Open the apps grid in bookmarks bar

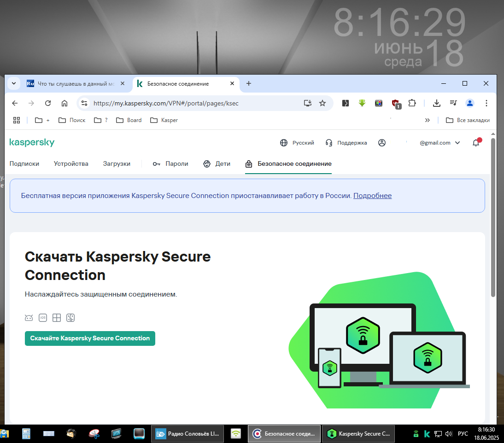point(17,120)
